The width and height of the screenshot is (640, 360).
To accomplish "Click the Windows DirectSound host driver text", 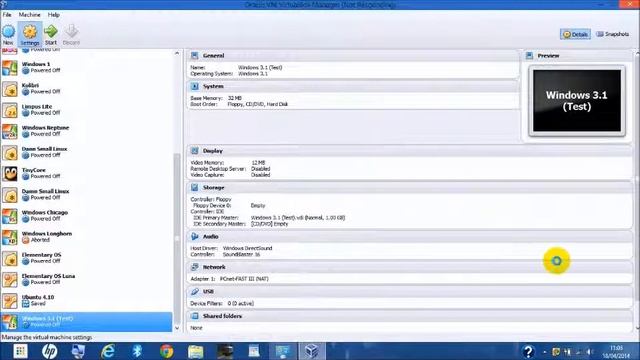I will coord(247,249).
